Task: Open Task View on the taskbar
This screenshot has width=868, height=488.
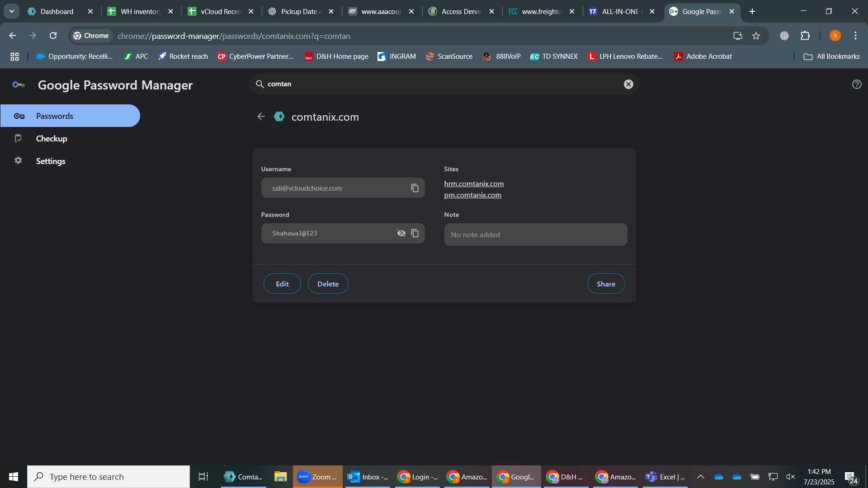Action: 203,477
